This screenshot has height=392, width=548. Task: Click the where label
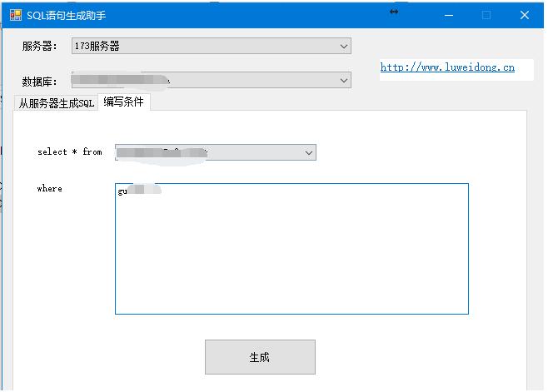tap(49, 189)
